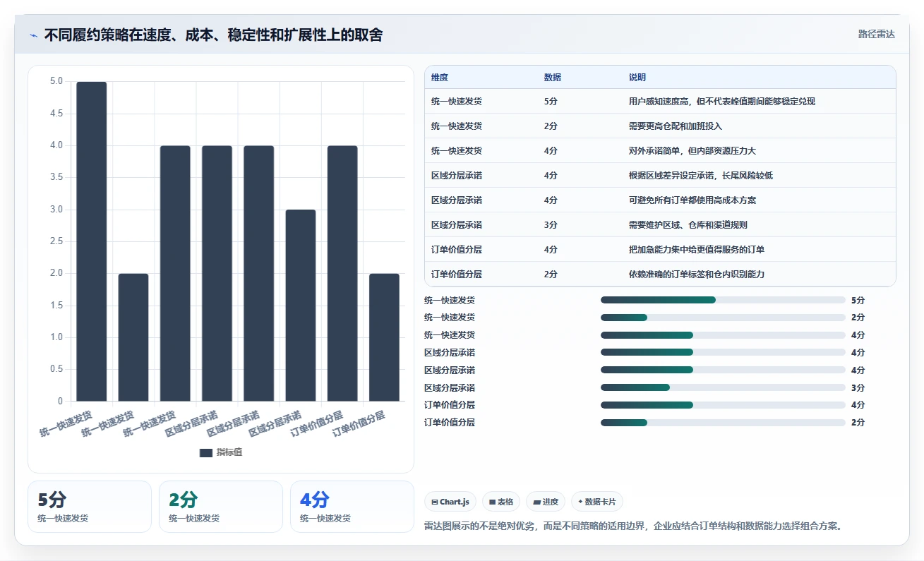The height and width of the screenshot is (561, 924).
Task: Select the 表格 chip
Action: (501, 502)
